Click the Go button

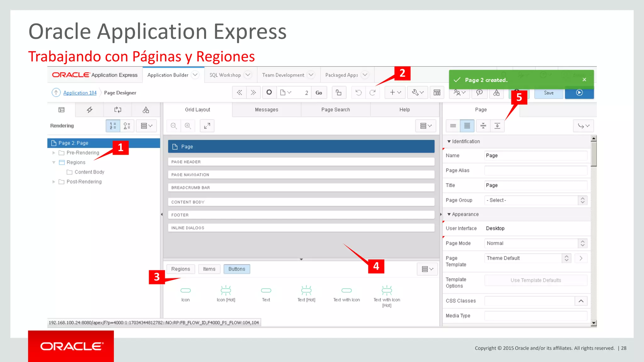click(x=319, y=93)
